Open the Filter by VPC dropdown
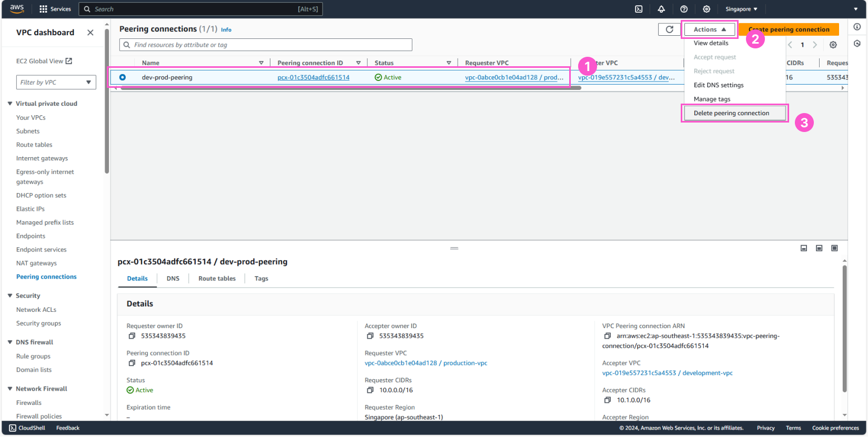The image size is (868, 437). (x=56, y=83)
